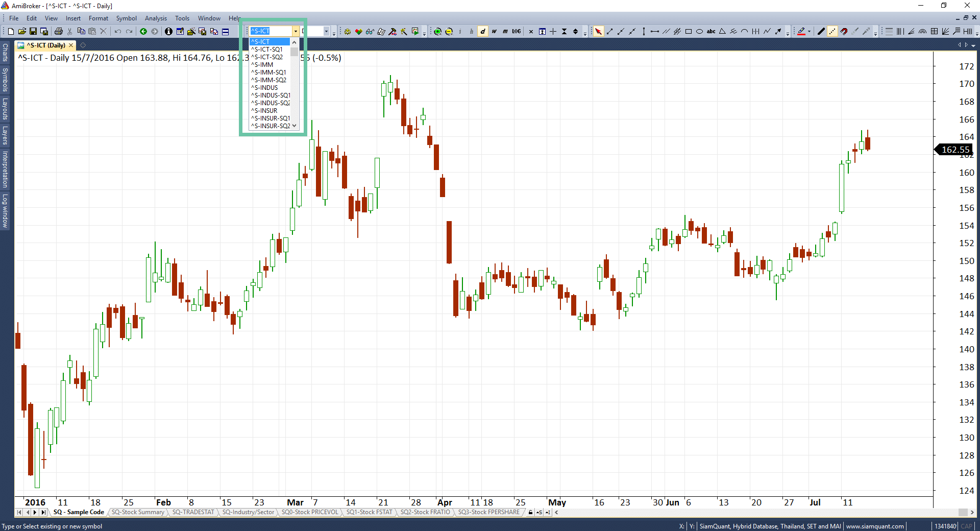Viewport: 980px width, 531px height.
Task: Click the save floppy disk icon
Action: 33,32
